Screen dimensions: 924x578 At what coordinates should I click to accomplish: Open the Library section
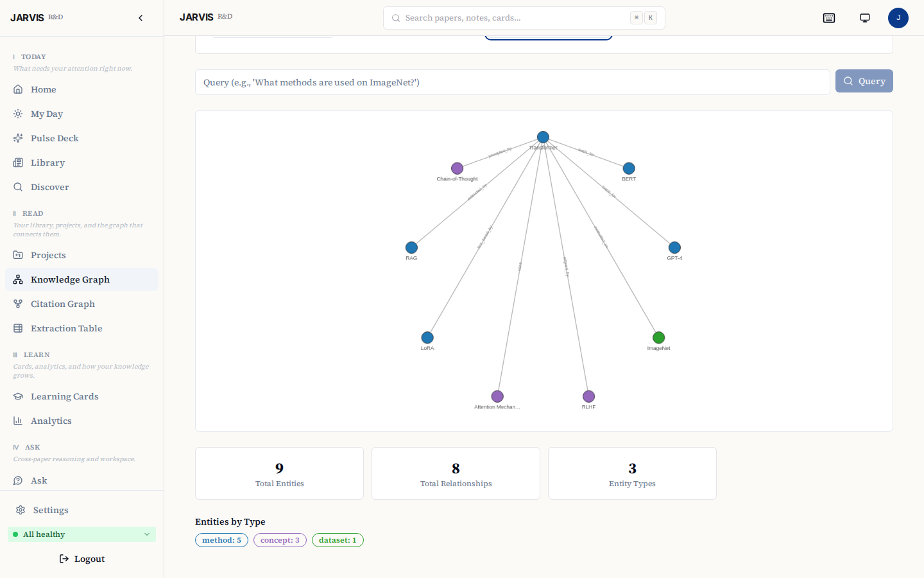81,162
